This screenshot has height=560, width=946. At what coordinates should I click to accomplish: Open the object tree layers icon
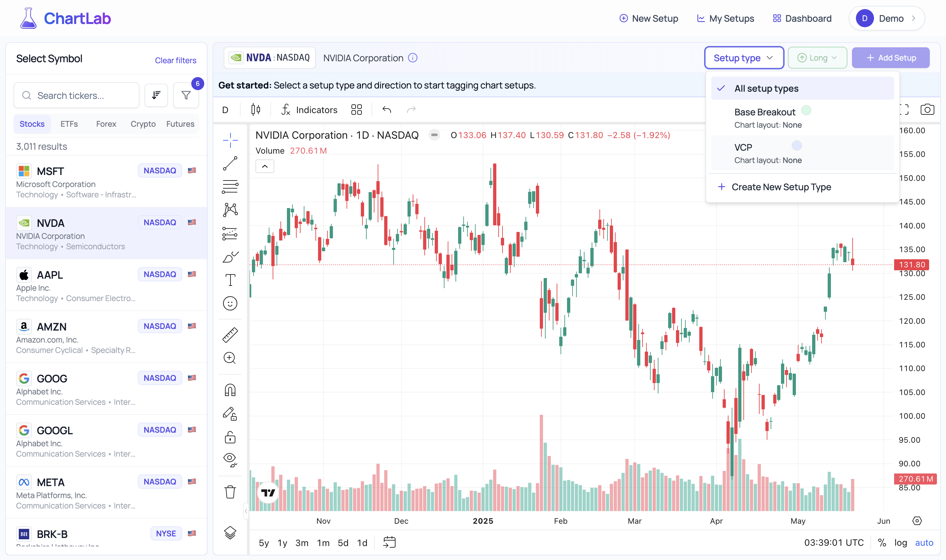[230, 533]
